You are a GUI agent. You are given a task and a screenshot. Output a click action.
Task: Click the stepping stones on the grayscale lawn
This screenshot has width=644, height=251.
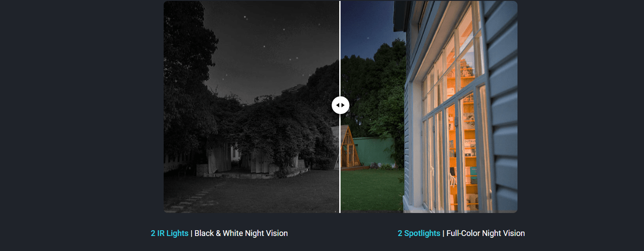point(189,200)
